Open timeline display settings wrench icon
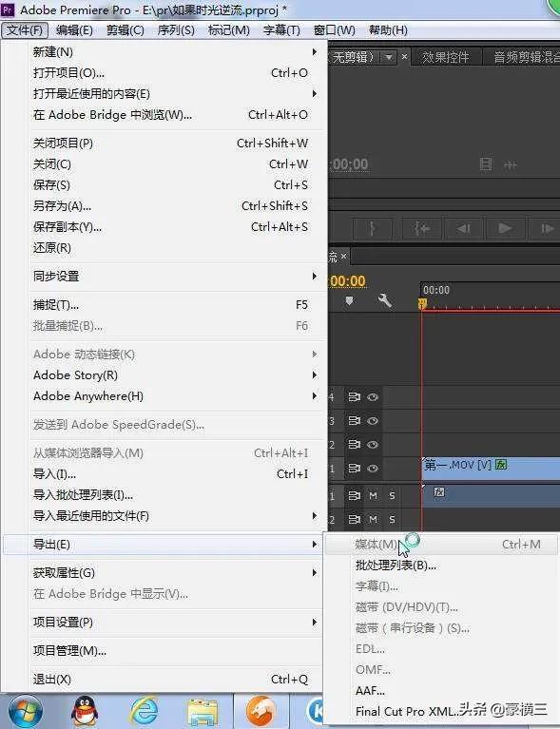The height and width of the screenshot is (729, 560). [x=385, y=300]
